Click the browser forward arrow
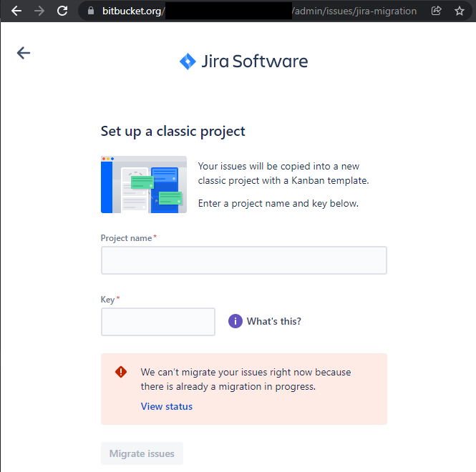Viewport: 476px width, 472px height. pyautogui.click(x=39, y=11)
